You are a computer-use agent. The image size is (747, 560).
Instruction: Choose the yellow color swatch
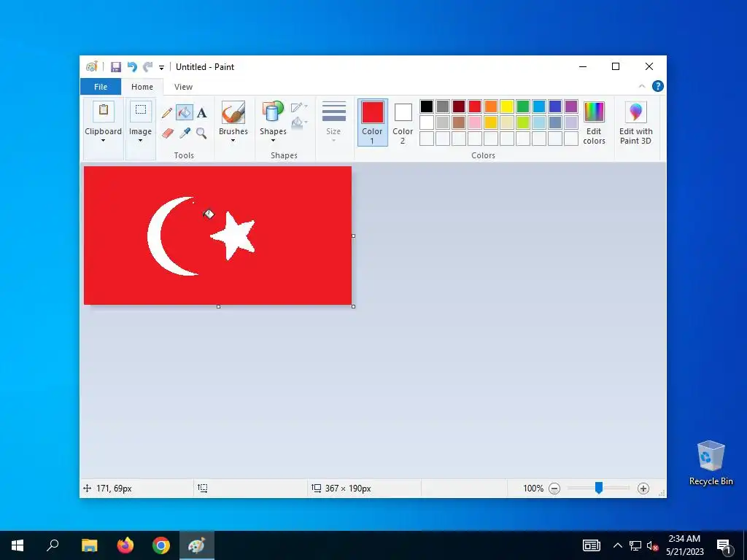pyautogui.click(x=507, y=106)
